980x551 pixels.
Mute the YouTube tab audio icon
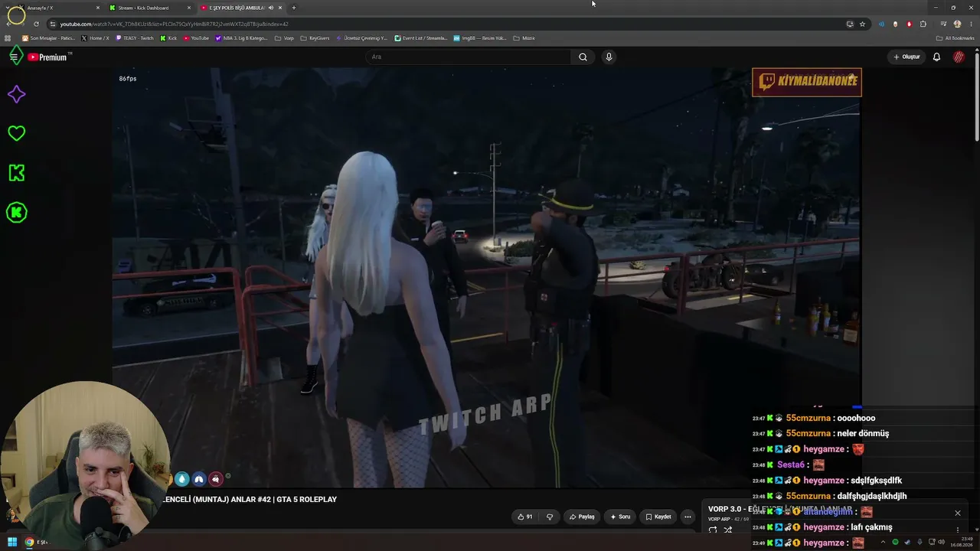(x=271, y=8)
